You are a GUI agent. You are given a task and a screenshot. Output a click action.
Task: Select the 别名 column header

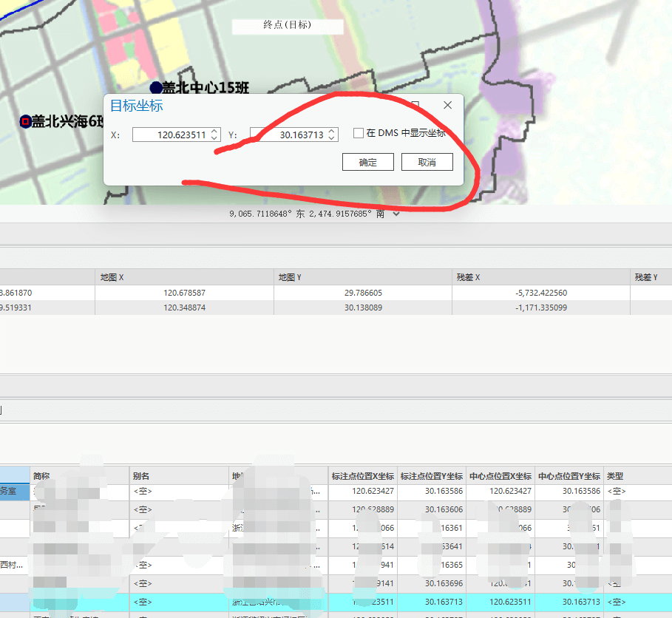coord(179,476)
